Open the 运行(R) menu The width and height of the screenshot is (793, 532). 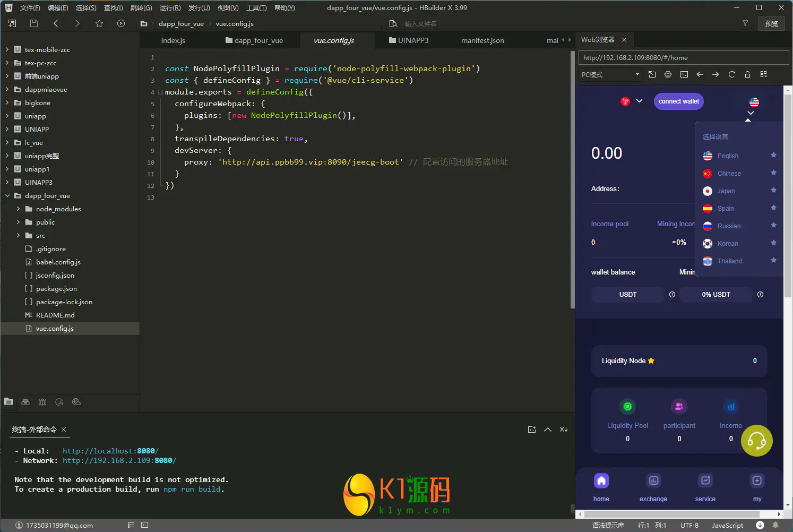170,8
